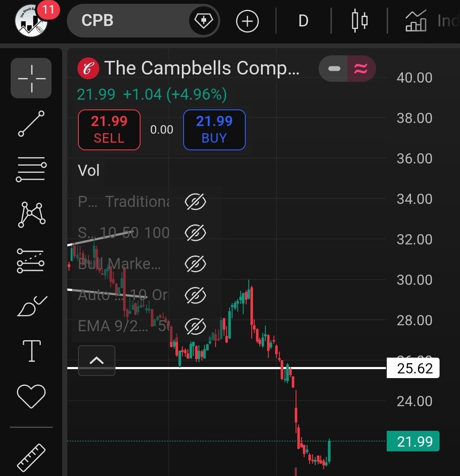Collapse the indicator legend with chevron up
The height and width of the screenshot is (476, 460).
pyautogui.click(x=97, y=361)
